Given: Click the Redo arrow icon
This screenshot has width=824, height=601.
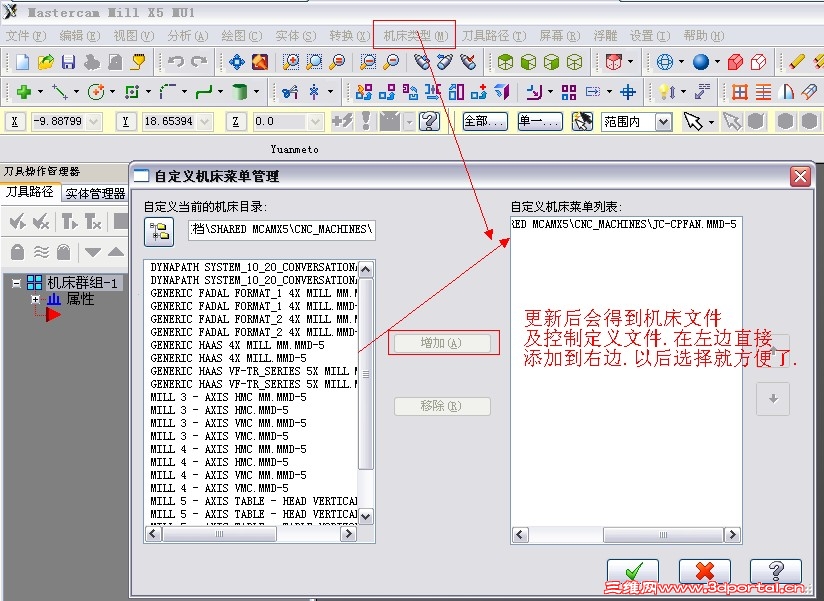Looking at the screenshot, I should 199,62.
